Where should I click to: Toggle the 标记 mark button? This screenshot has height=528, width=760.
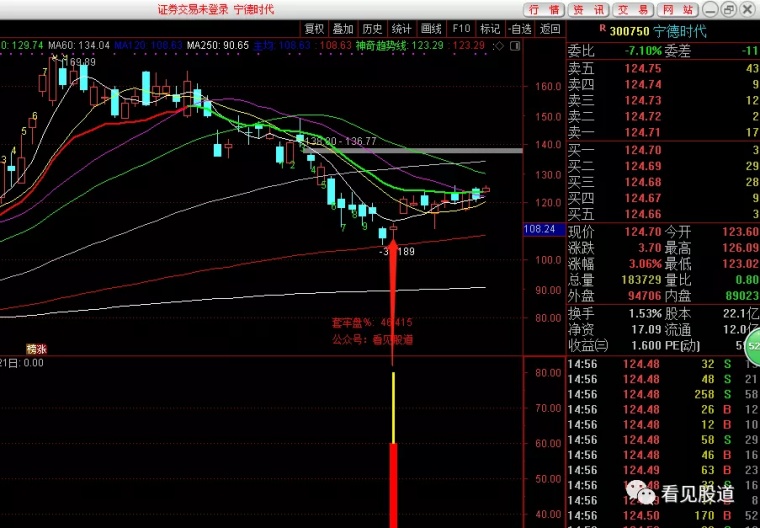tap(490, 29)
